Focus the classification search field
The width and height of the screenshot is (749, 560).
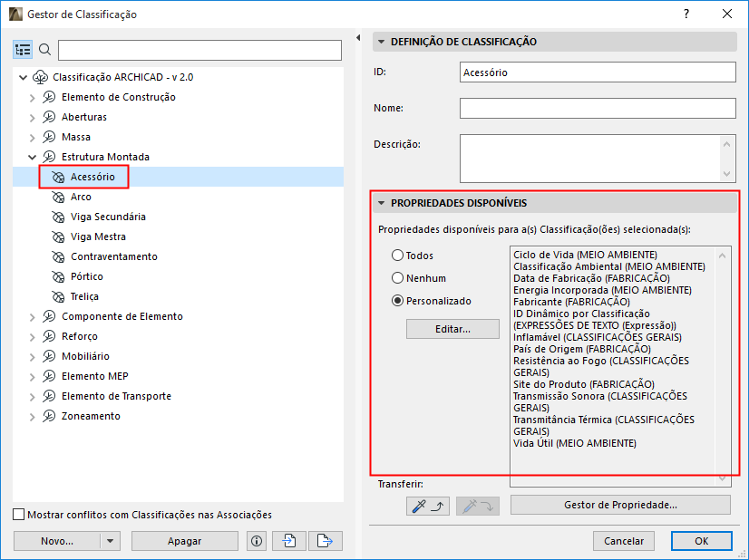pos(199,50)
